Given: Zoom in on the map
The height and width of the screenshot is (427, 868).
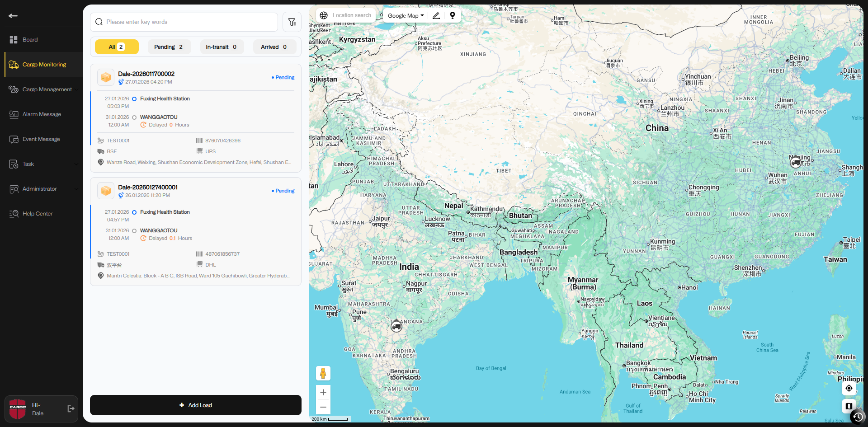Looking at the screenshot, I should (x=323, y=392).
